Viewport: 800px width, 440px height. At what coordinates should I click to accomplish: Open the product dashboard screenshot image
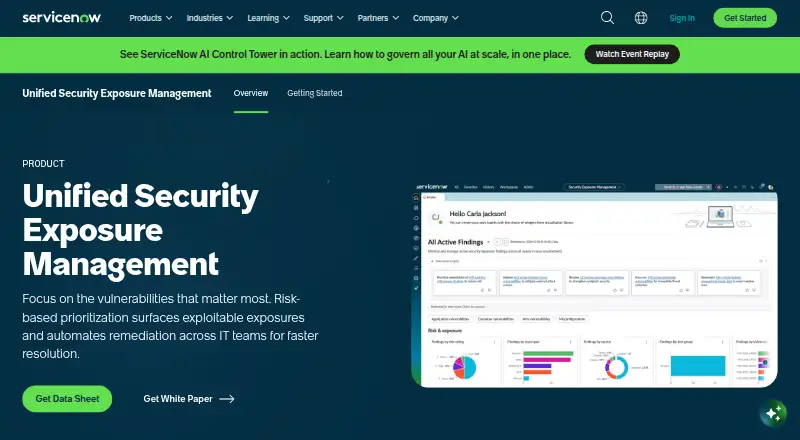(x=594, y=284)
